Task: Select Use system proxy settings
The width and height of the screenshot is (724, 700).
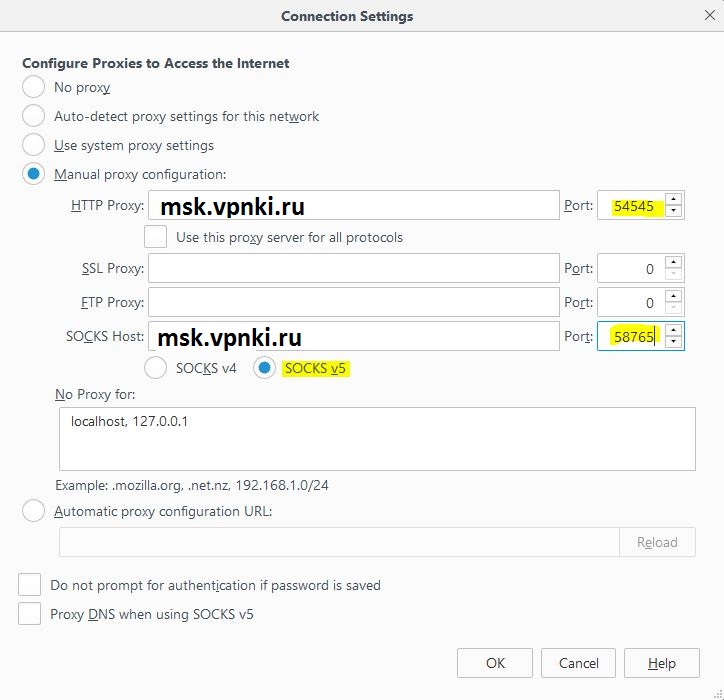Action: tap(33, 145)
